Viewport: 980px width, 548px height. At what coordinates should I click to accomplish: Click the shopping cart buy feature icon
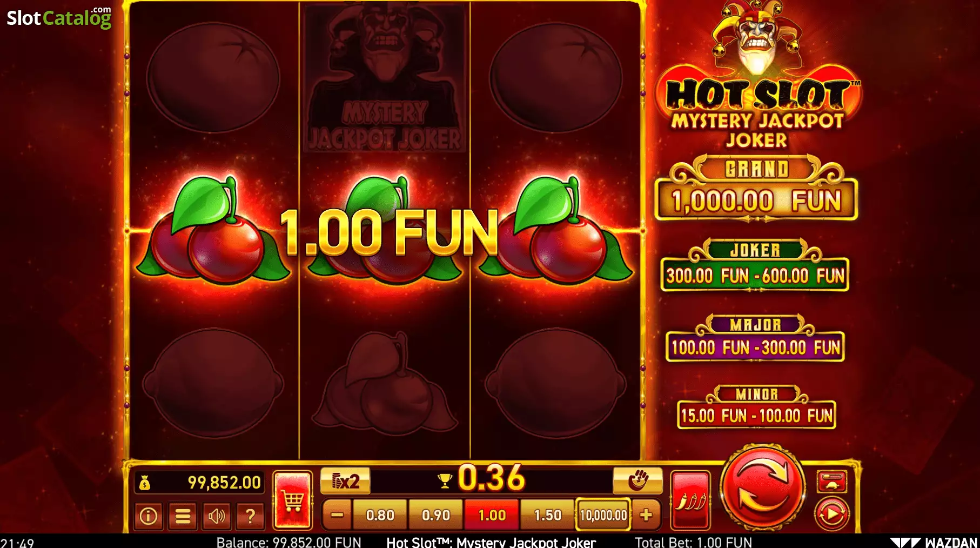click(293, 500)
